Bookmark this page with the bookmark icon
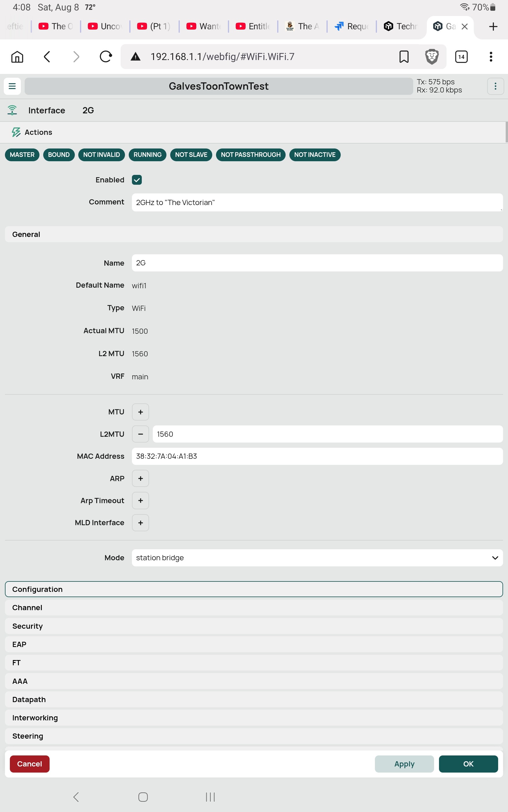Viewport: 508px width, 812px height. click(404, 57)
